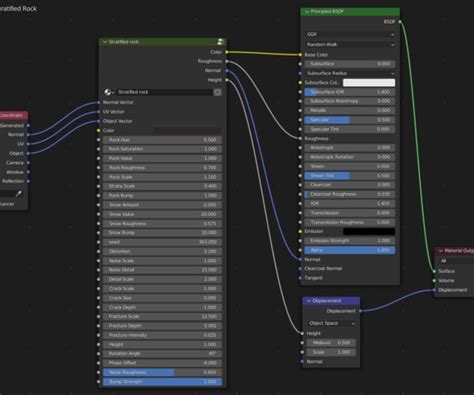
Task: Click the Alpha slider
Action: (350, 250)
